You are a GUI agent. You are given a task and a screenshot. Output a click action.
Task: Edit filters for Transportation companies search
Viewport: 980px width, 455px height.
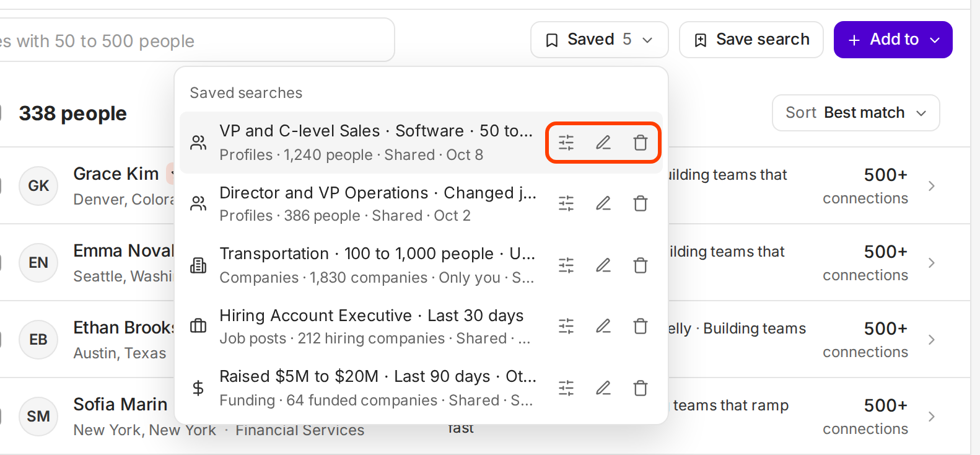coord(566,265)
